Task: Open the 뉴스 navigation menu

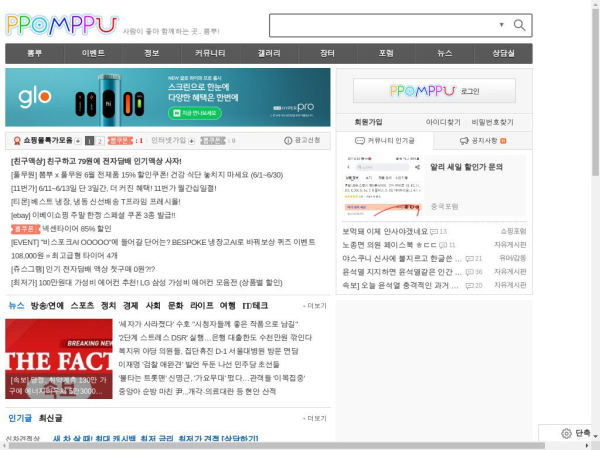Action: pos(445,53)
